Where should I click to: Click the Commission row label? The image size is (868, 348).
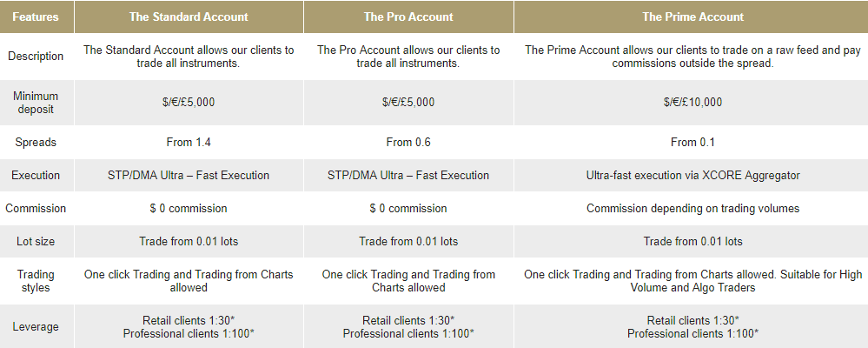click(36, 209)
